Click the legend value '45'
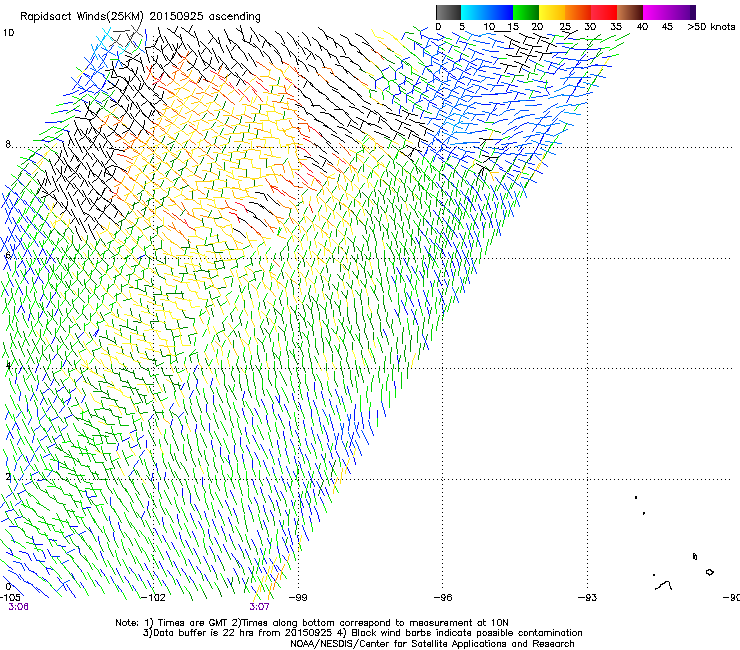740x650 pixels. pos(667,27)
